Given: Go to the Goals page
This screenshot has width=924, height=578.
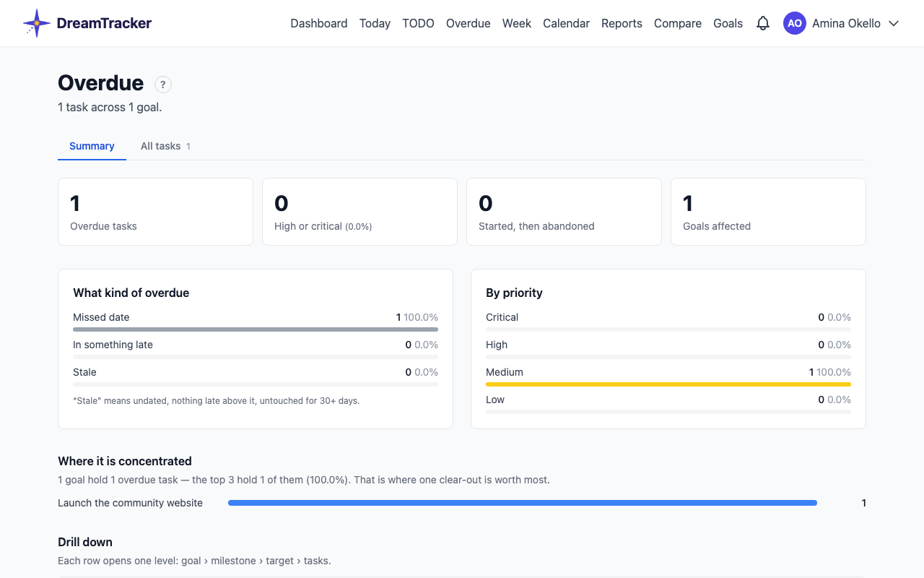Looking at the screenshot, I should point(728,23).
